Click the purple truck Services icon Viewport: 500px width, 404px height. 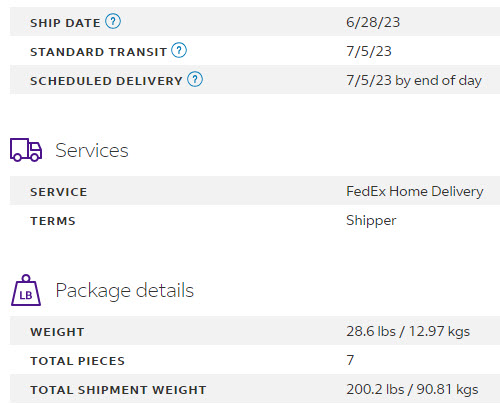pos(26,150)
